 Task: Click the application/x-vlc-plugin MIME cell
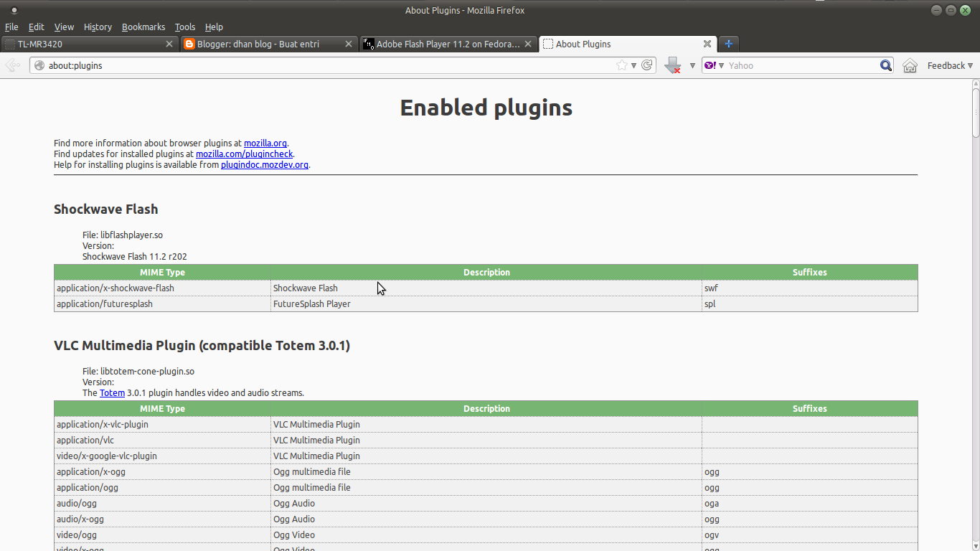click(163, 424)
